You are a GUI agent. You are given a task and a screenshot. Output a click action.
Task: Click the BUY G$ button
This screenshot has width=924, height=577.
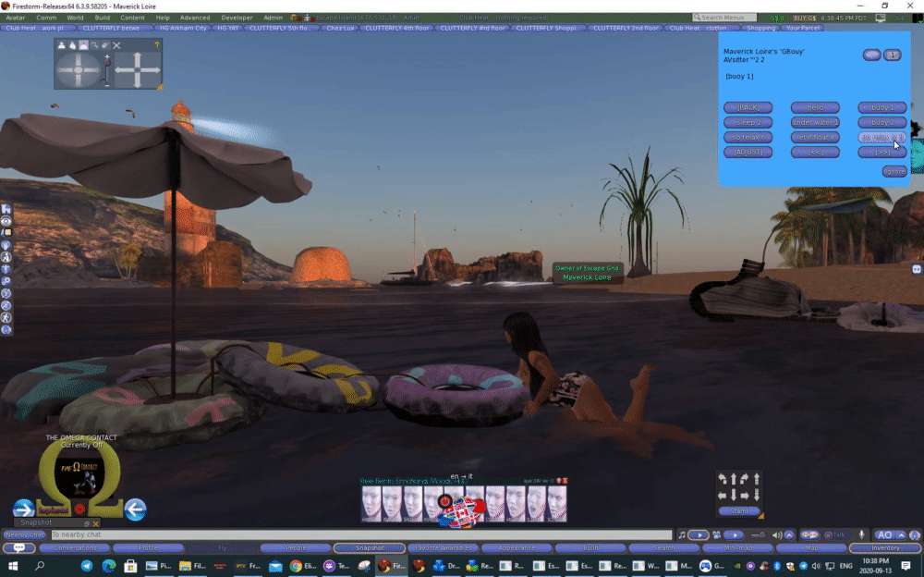805,18
